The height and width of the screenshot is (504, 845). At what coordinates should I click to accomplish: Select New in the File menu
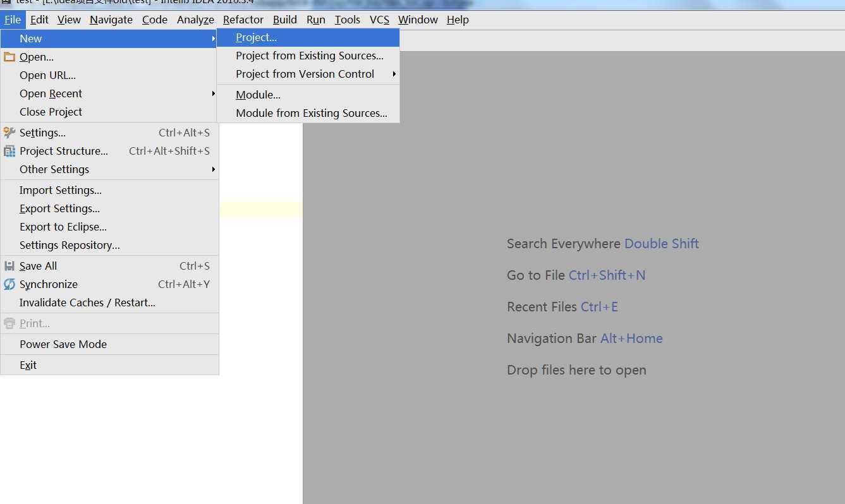point(109,39)
